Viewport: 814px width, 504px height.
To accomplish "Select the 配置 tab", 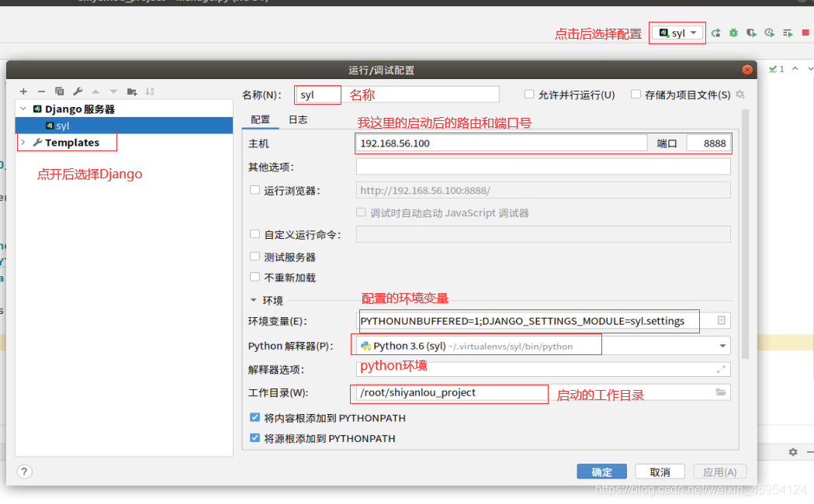I will (261, 119).
